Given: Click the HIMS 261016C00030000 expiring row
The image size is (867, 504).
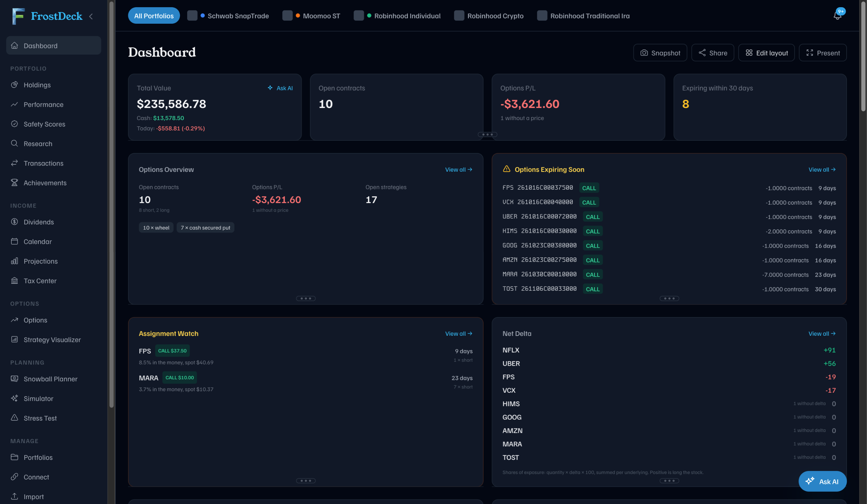Looking at the screenshot, I should tap(669, 231).
